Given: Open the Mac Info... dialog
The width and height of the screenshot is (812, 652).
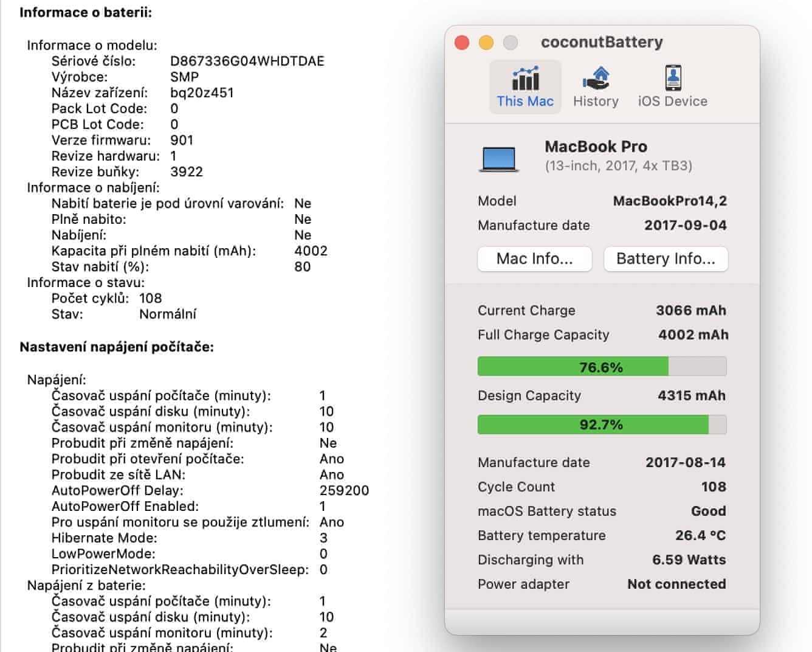Looking at the screenshot, I should (x=534, y=259).
